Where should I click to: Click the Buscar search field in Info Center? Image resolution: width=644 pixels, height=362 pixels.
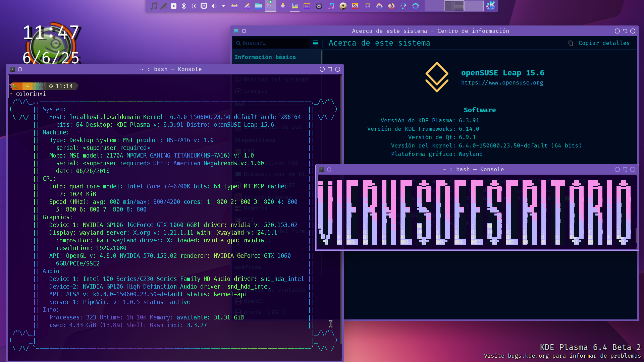coord(271,43)
